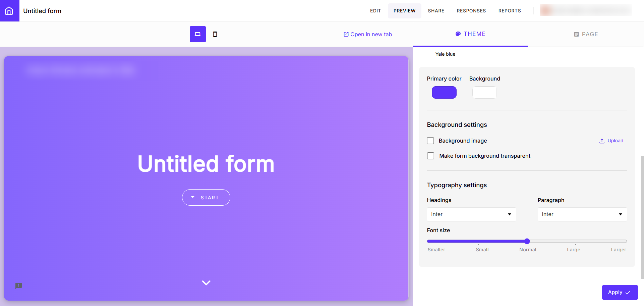Click the upload icon next to Background image
This screenshot has height=306, width=644.
click(x=602, y=141)
